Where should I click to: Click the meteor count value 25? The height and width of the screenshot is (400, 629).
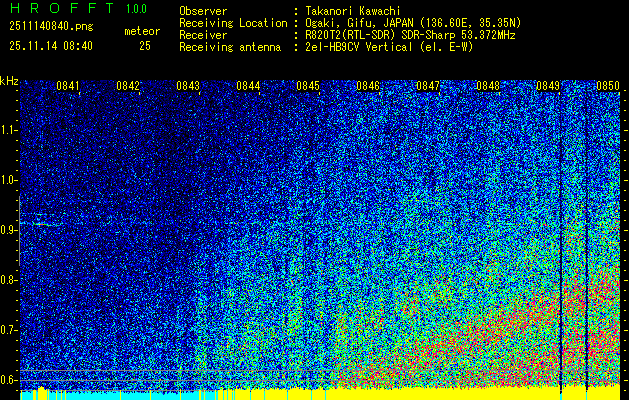(145, 46)
